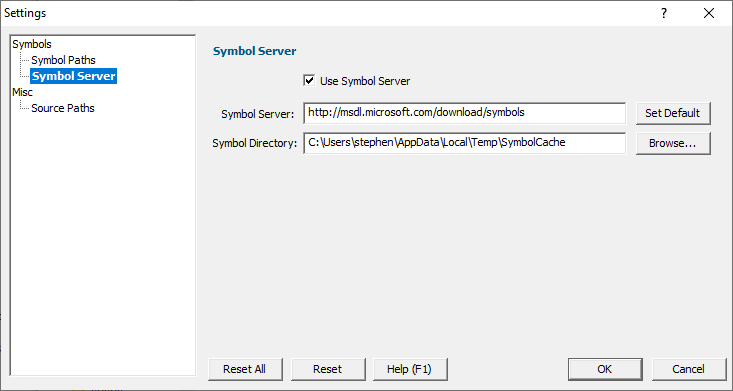
Task: Uncheck the Use Symbol Server checkbox
Action: 309,80
